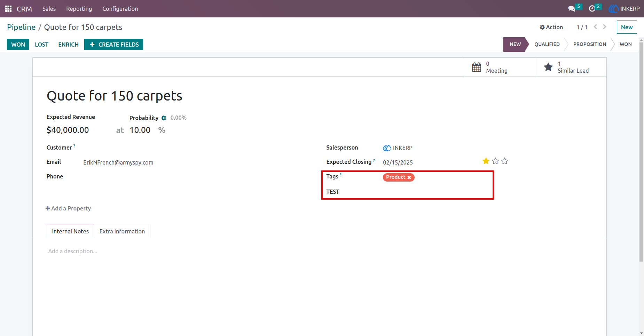Edit the probability 10.00 field
Screen dimensions: 644x336
tap(140, 130)
